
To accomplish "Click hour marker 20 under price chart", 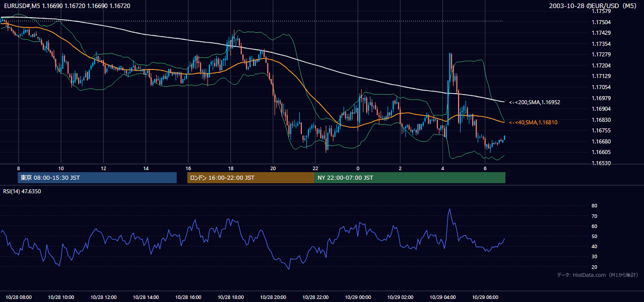I will click(273, 168).
